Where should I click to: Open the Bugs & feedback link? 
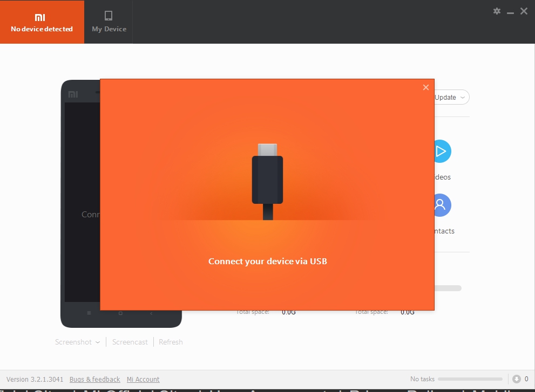(x=95, y=380)
